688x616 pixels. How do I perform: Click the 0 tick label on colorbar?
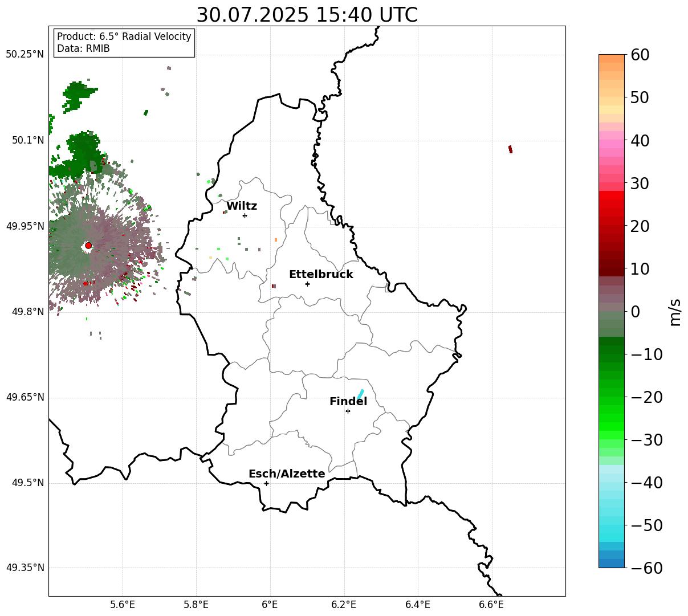(636, 311)
